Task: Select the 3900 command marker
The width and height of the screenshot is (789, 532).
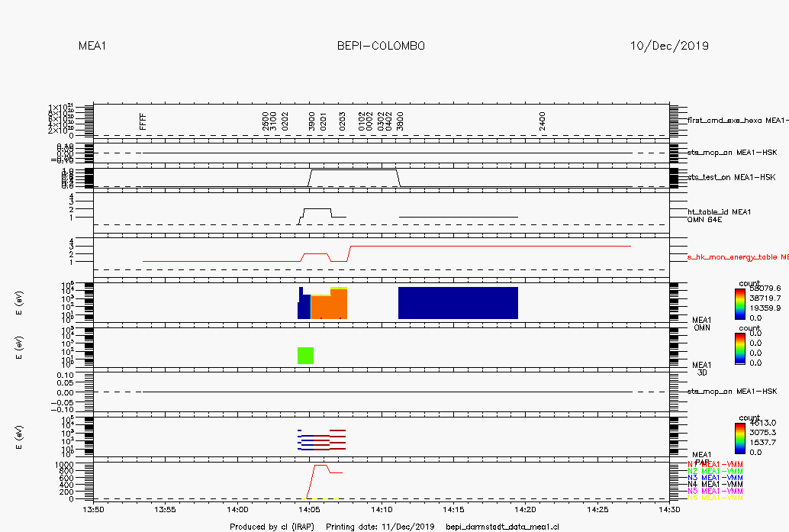Action: (x=312, y=122)
